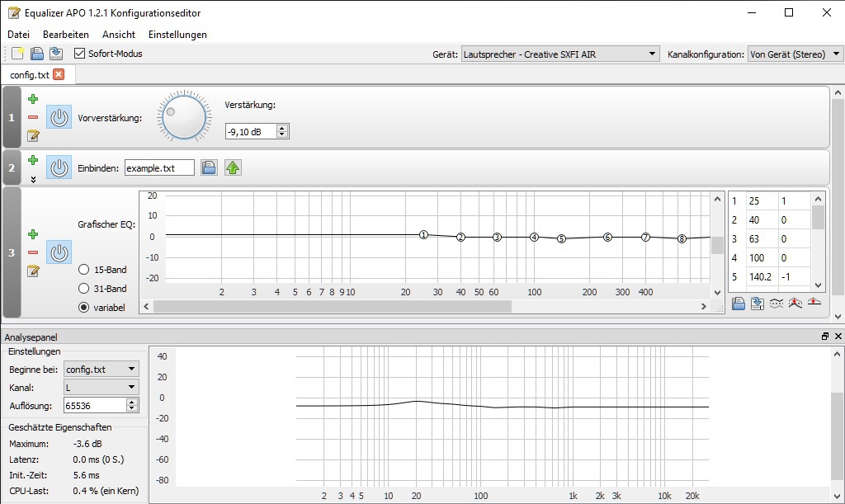Screen dimensions: 845x504
Task: Open the Gerät device dropdown
Action: (559, 54)
